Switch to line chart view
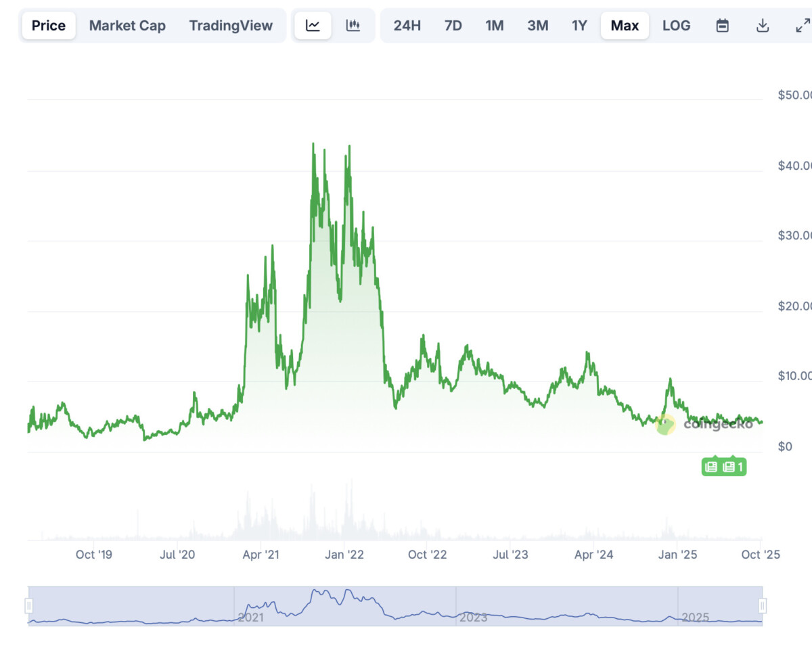Viewport: 812px width, 650px height. point(313,26)
